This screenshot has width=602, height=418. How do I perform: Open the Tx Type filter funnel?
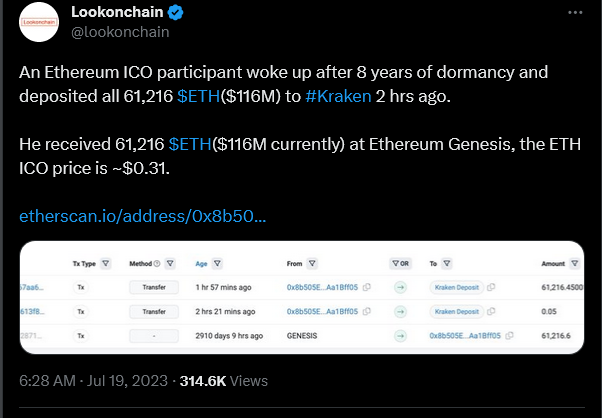click(106, 264)
